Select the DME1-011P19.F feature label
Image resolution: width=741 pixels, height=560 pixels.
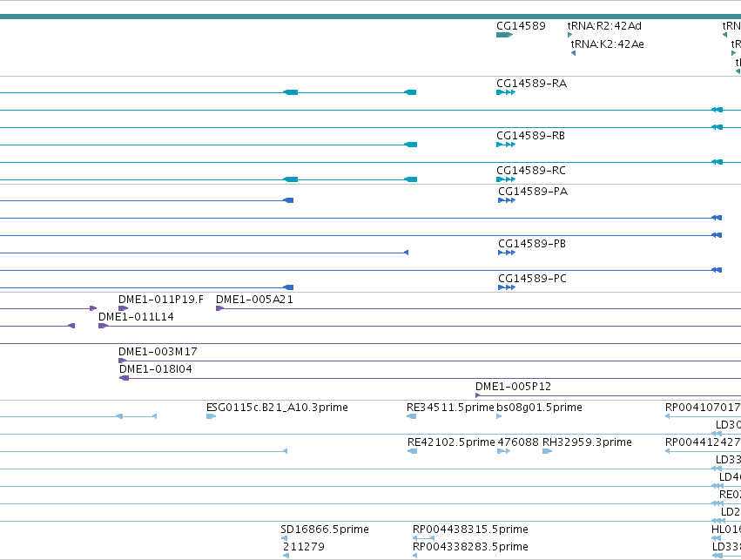(161, 300)
